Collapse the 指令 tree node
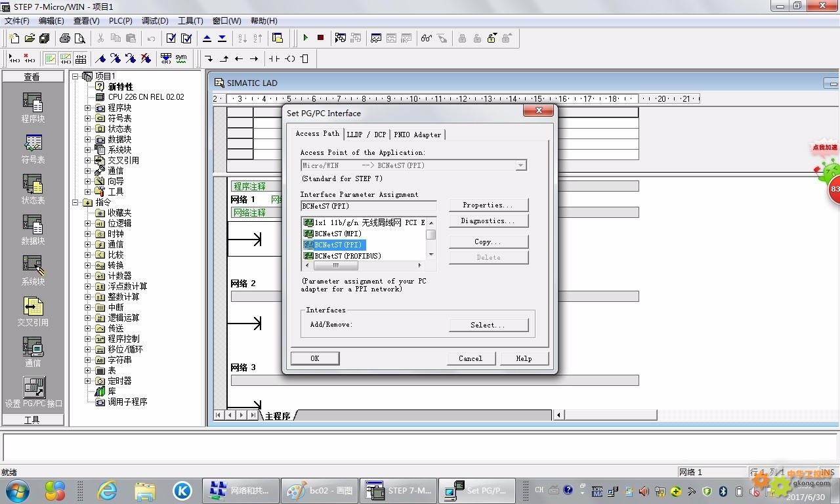The width and height of the screenshot is (840, 504). [x=75, y=202]
